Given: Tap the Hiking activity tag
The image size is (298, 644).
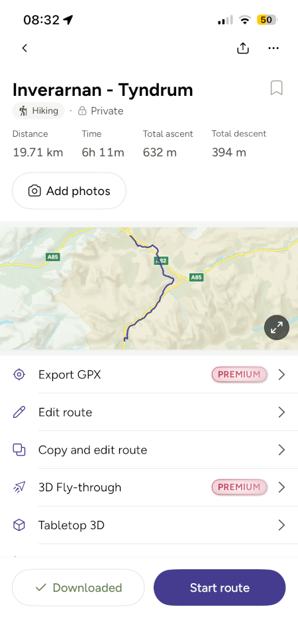Looking at the screenshot, I should point(38,111).
